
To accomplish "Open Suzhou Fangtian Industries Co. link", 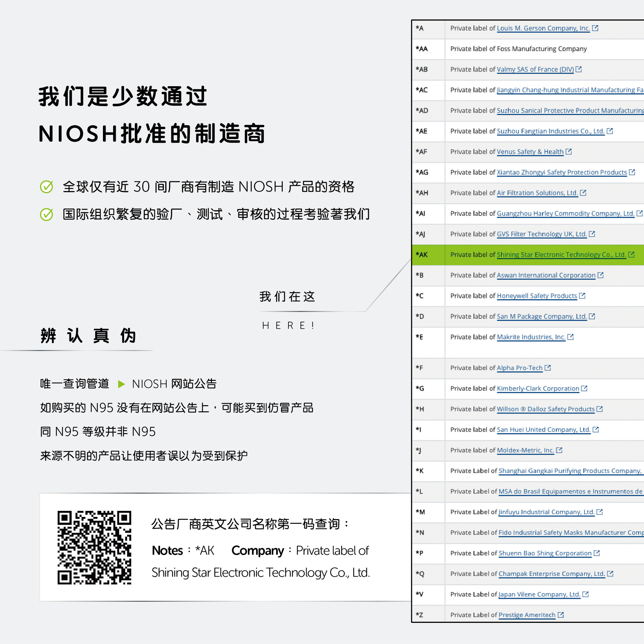I will [550, 131].
